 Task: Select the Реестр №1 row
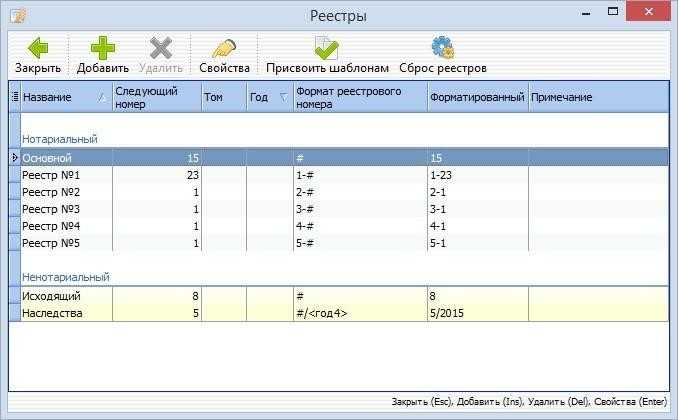click(x=344, y=175)
